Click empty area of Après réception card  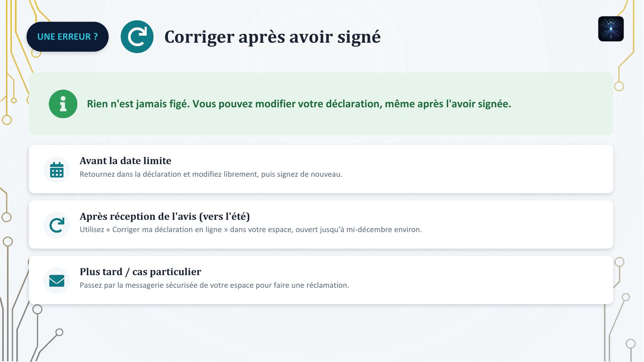click(520, 225)
